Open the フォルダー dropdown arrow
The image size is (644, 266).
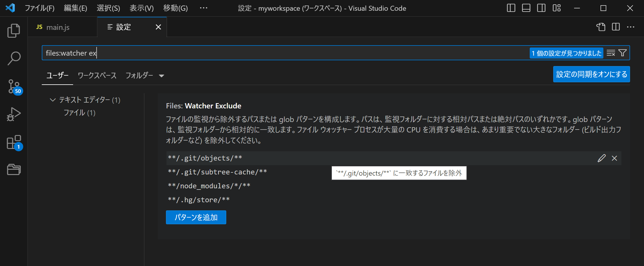[x=162, y=76]
